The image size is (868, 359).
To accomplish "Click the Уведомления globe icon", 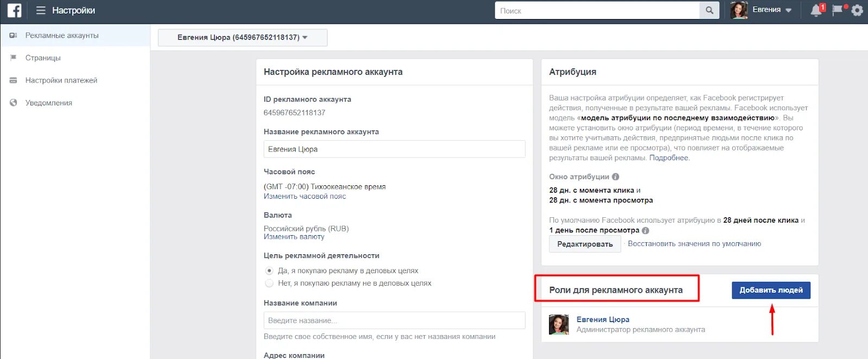I will [14, 103].
